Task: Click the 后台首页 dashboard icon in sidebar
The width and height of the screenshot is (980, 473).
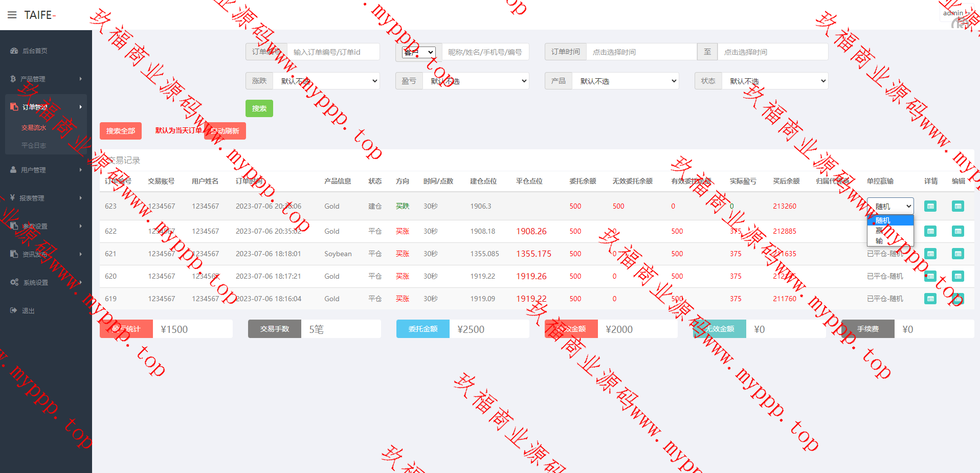Action: pos(14,51)
